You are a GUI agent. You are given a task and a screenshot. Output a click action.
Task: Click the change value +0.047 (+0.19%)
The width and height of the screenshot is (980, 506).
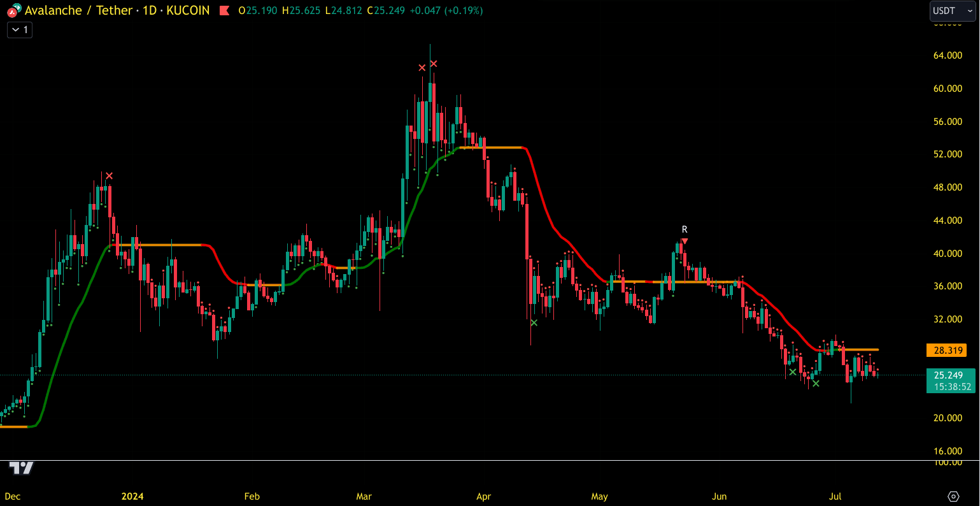point(446,11)
